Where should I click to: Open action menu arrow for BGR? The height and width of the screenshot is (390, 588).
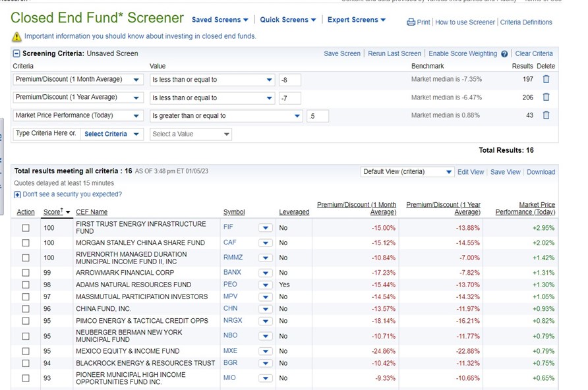(x=266, y=363)
